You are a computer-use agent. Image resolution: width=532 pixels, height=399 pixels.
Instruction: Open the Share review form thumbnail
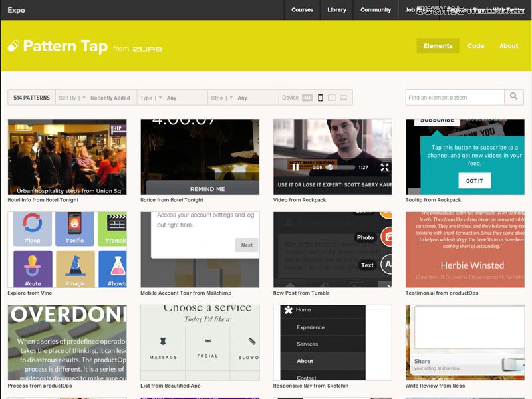[x=465, y=342]
